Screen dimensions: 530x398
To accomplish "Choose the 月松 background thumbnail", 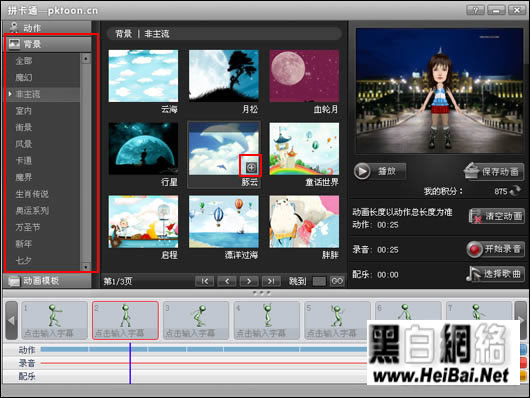I will pos(224,76).
